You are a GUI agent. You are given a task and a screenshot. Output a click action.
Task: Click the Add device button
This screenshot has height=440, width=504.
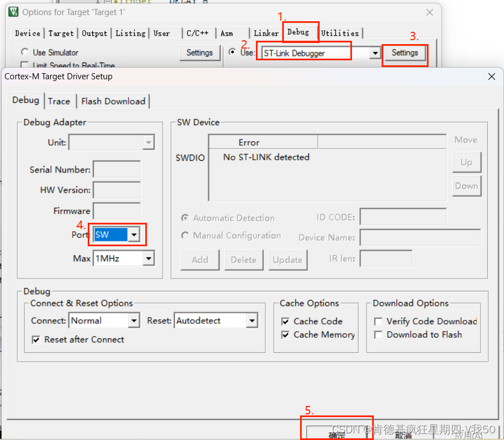pyautogui.click(x=200, y=260)
